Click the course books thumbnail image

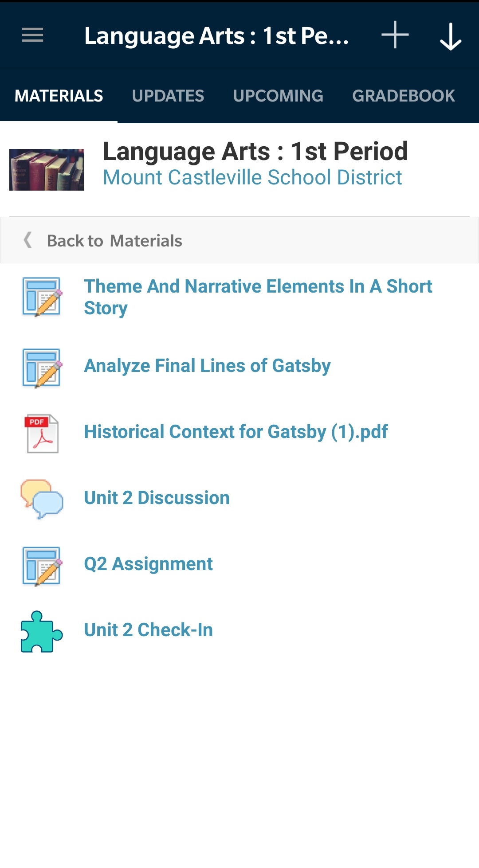pyautogui.click(x=47, y=170)
